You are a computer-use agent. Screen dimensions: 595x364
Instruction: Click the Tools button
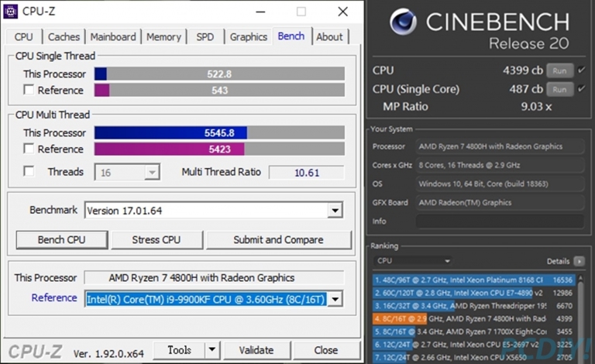179,349
